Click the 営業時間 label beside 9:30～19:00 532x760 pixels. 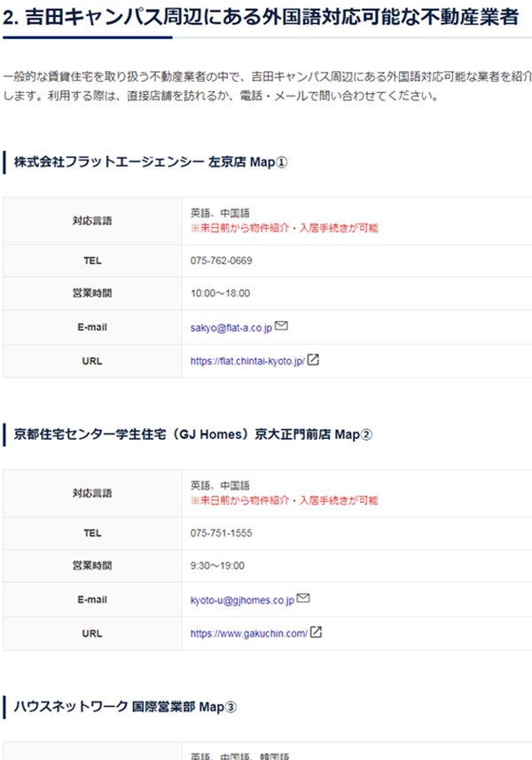92,566
